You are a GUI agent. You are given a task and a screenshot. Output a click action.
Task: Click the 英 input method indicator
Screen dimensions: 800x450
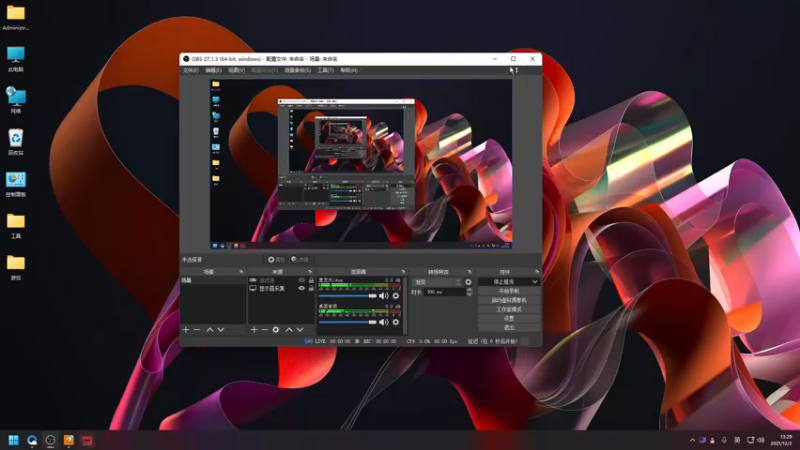pyautogui.click(x=737, y=440)
